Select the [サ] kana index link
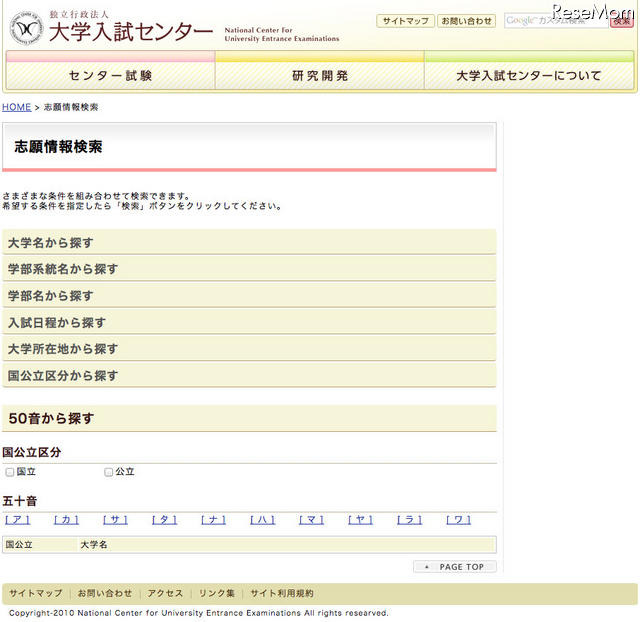 [115, 520]
